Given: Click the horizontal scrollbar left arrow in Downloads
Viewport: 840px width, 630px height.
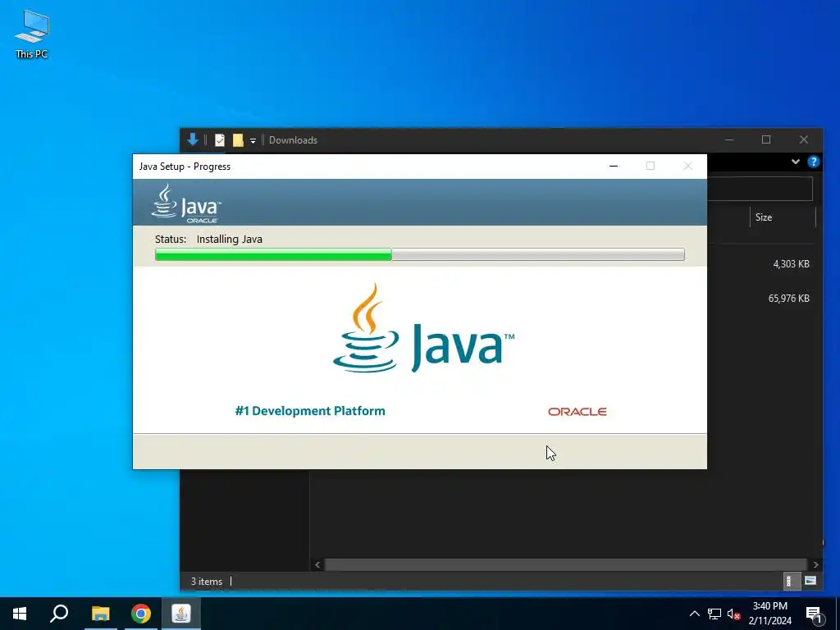Looking at the screenshot, I should (317, 564).
